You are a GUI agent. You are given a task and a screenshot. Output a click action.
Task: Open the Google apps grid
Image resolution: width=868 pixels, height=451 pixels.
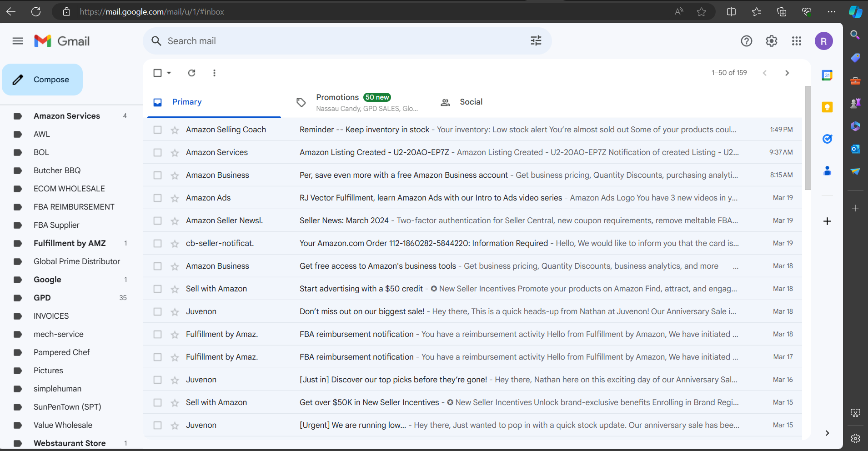(x=797, y=41)
